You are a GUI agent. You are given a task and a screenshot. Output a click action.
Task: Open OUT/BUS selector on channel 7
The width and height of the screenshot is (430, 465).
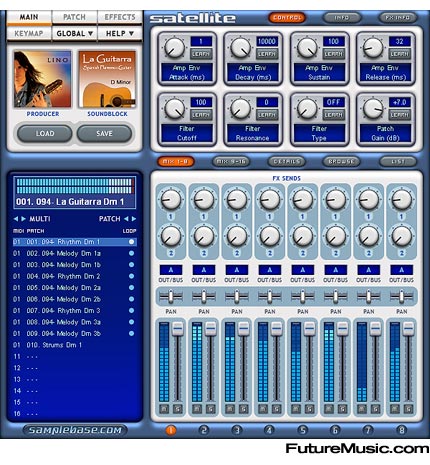(369, 270)
